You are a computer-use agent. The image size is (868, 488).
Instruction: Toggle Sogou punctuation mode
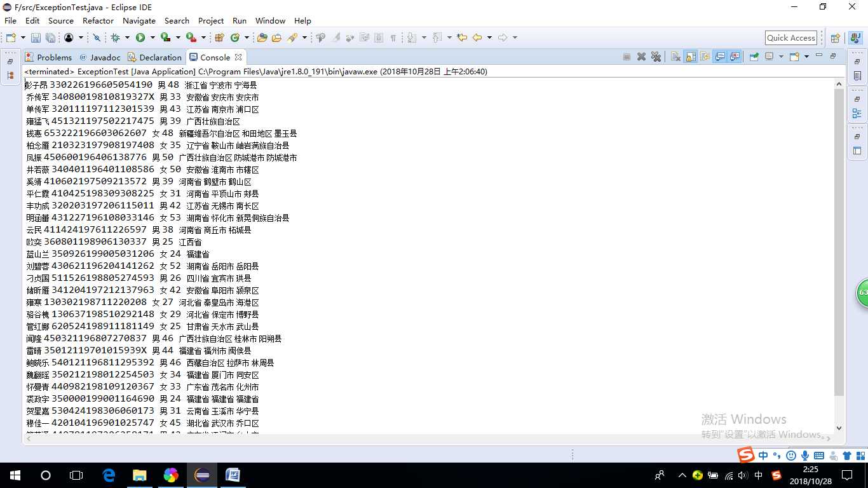tap(776, 455)
